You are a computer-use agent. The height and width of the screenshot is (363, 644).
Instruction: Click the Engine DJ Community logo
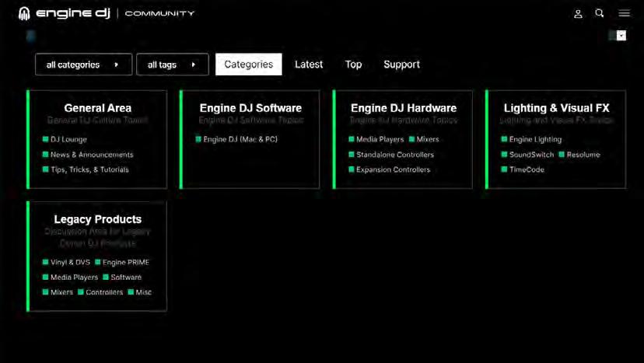(107, 13)
